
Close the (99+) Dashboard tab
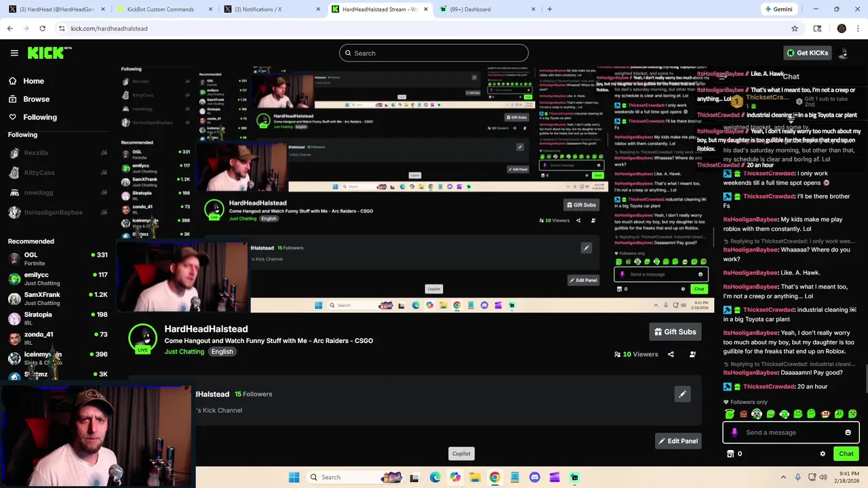533,9
